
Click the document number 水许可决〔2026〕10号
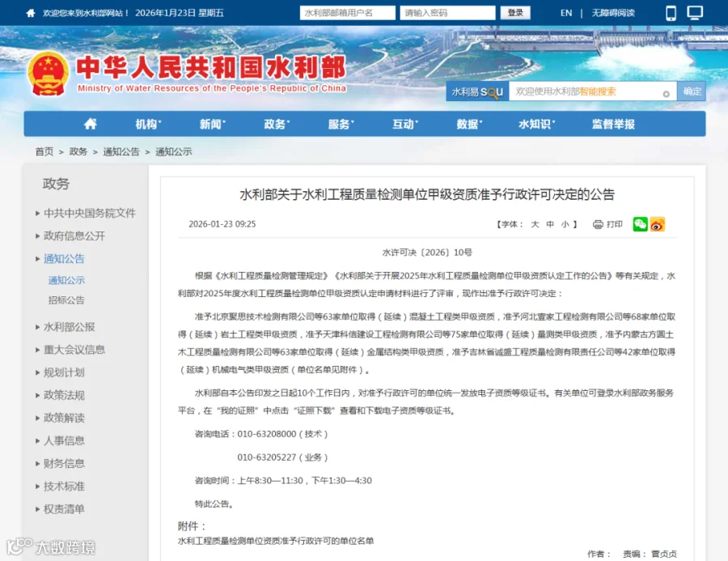427,253
